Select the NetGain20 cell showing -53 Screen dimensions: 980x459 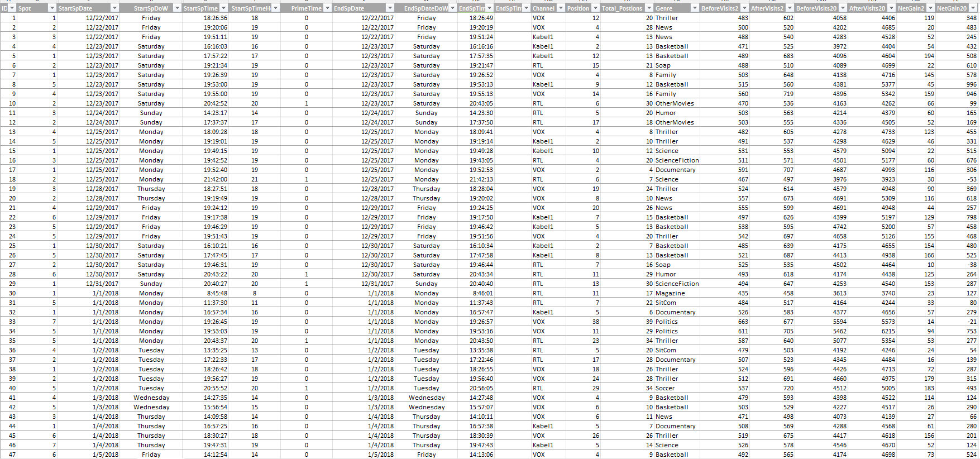(957, 179)
